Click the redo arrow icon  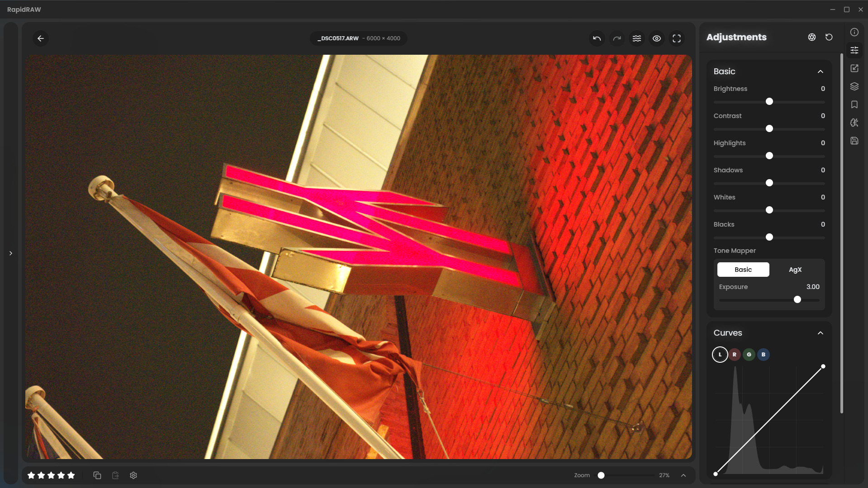point(617,38)
